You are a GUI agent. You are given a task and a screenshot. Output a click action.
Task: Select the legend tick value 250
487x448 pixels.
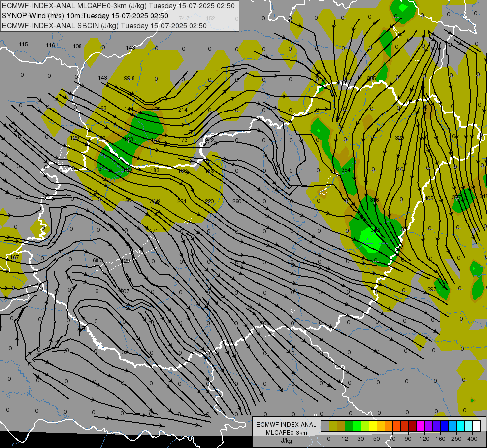pos(456,439)
